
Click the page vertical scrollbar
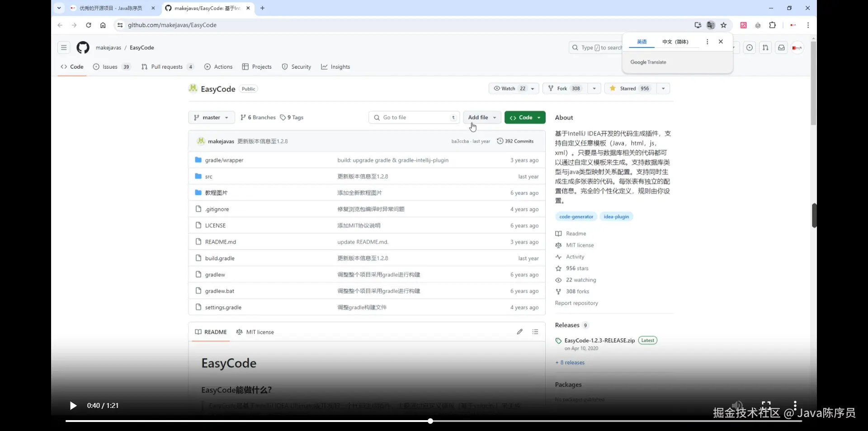click(813, 84)
